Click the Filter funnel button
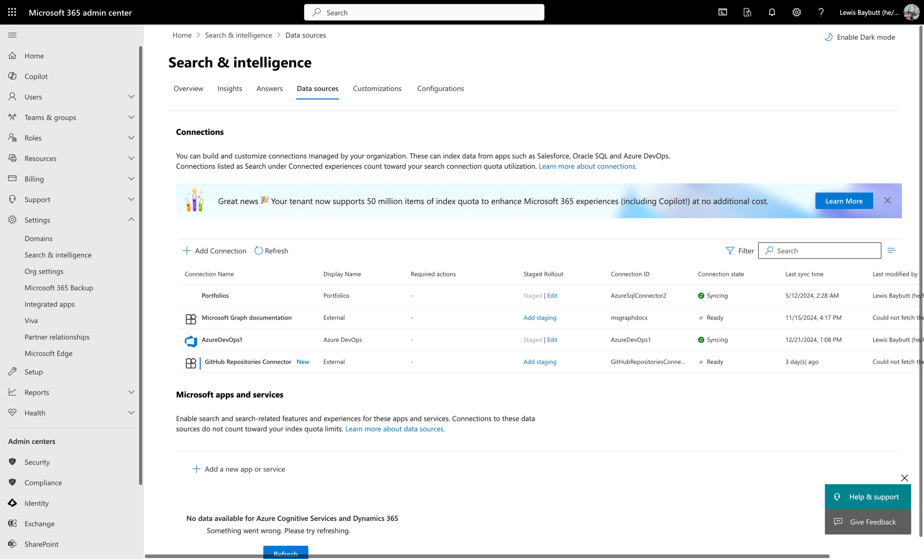 pyautogui.click(x=740, y=251)
